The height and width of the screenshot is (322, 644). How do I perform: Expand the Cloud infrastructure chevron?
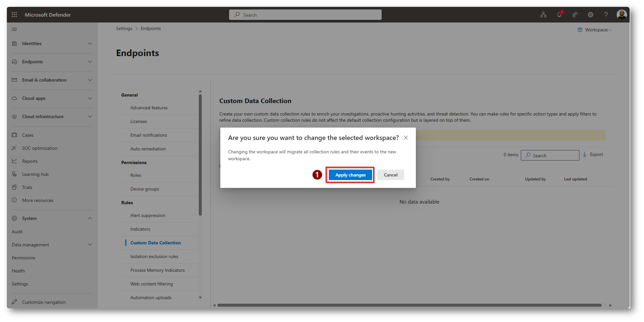(90, 117)
